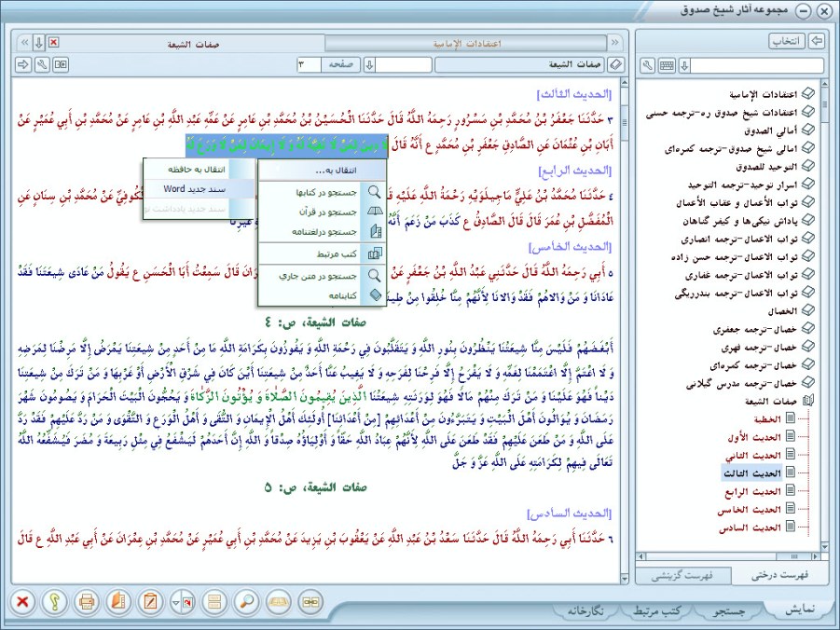Click the صفحه button in text toolbar
Screen dimensions: 840x630
340,65
